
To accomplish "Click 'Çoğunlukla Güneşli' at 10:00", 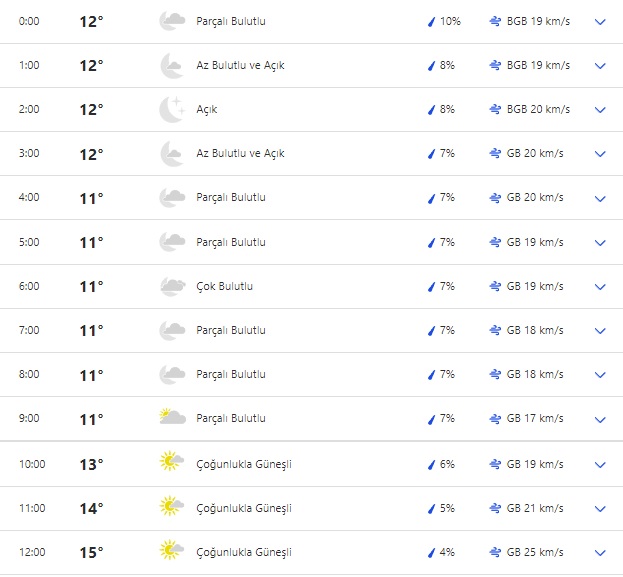I will pos(244,464).
